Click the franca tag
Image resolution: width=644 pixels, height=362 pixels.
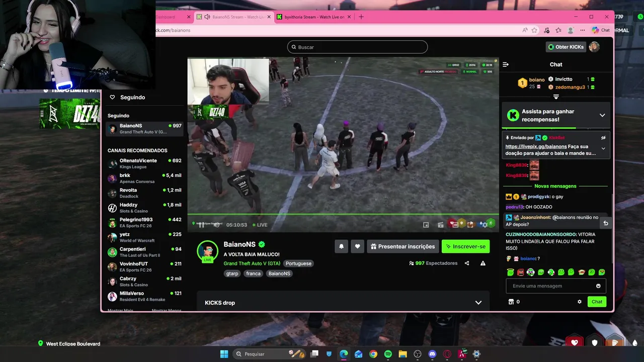point(254,274)
